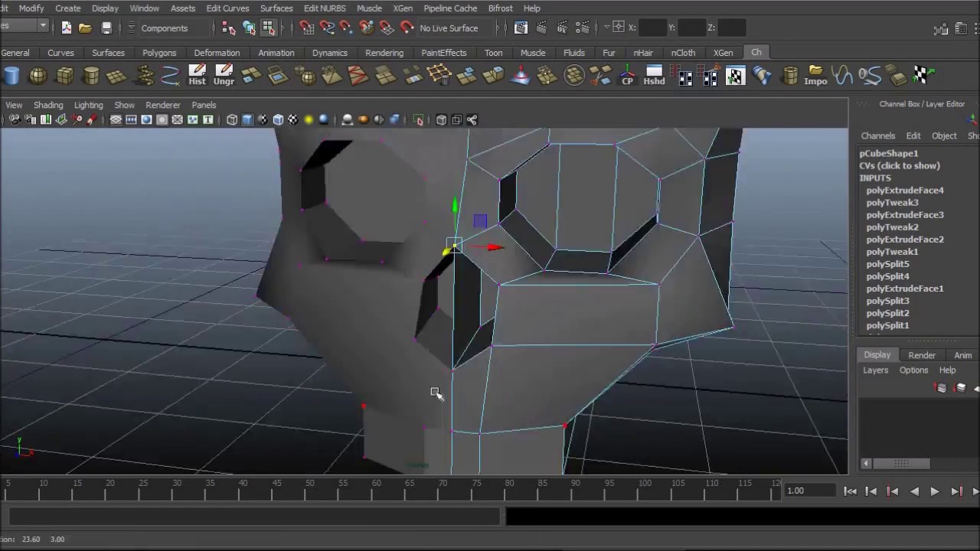Switch to the Polygons shelf tab

(159, 53)
